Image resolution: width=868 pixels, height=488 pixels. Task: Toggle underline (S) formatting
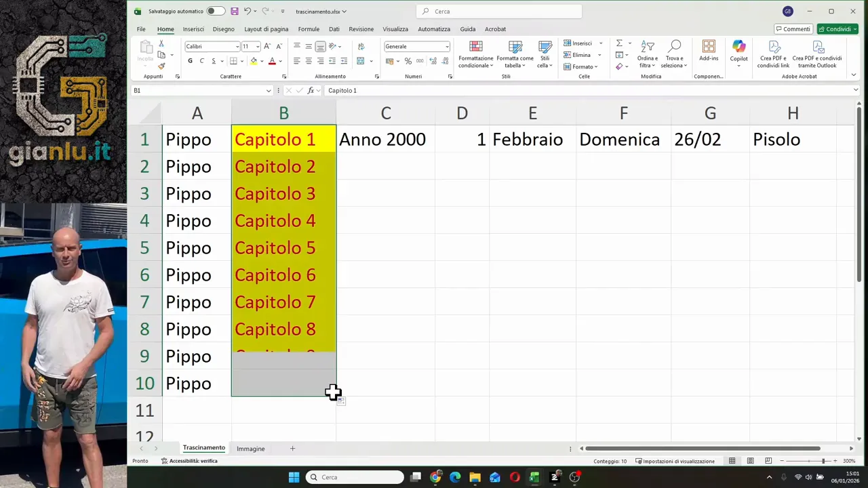point(214,61)
